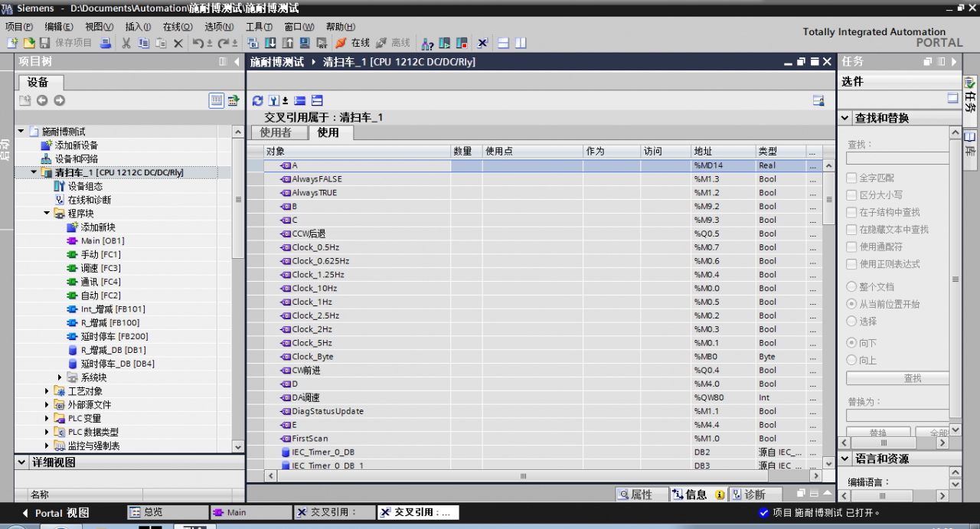Click the Print icon in the toolbar
This screenshot has height=529, width=980.
point(106,43)
